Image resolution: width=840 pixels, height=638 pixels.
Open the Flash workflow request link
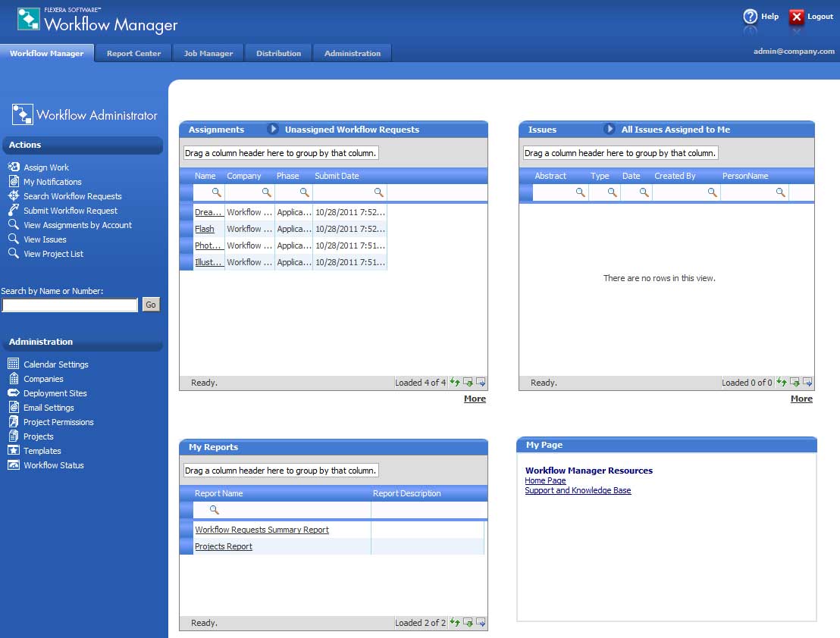tap(205, 229)
